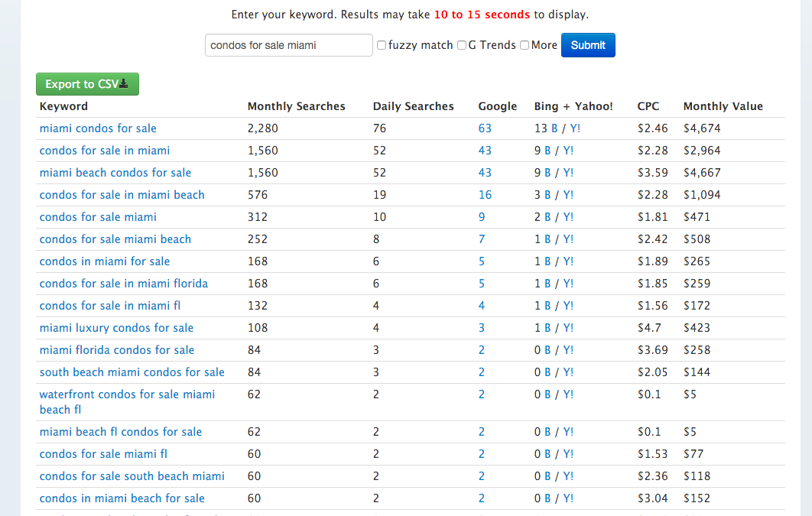Click the Export to CSV button

[x=87, y=84]
